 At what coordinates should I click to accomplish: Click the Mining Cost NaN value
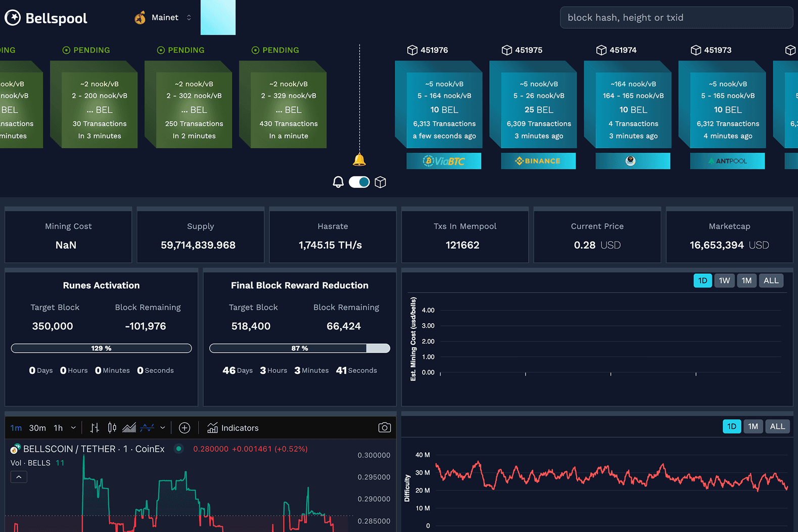[66, 245]
